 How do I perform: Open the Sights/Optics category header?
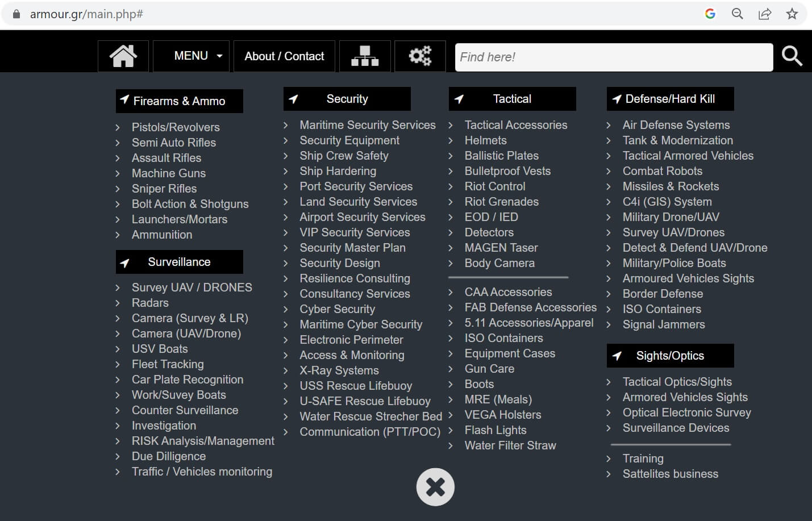tap(670, 356)
